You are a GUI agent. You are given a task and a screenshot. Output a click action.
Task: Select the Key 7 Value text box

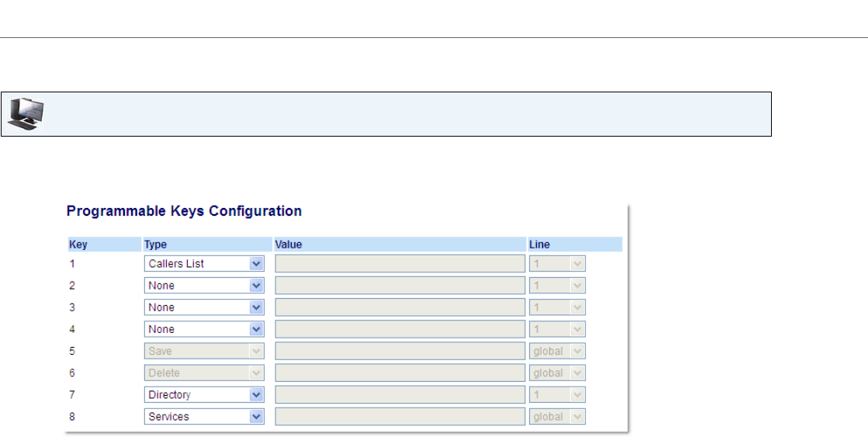tap(399, 395)
